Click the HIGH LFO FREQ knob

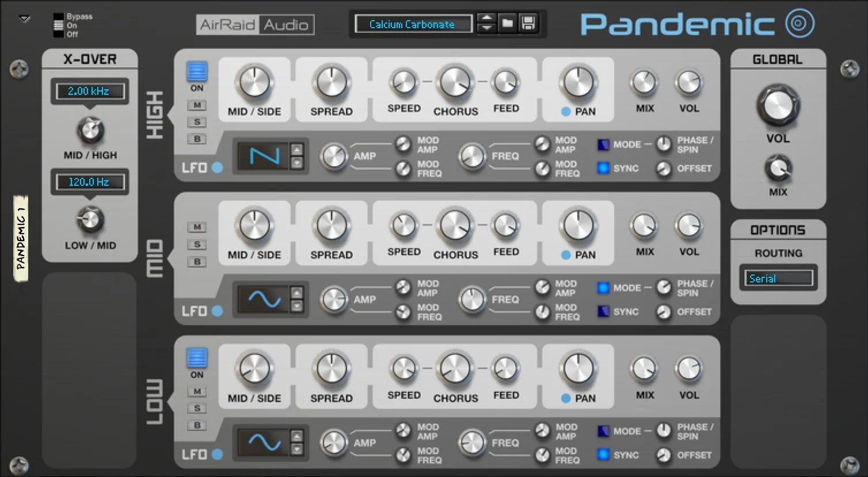[x=472, y=157]
